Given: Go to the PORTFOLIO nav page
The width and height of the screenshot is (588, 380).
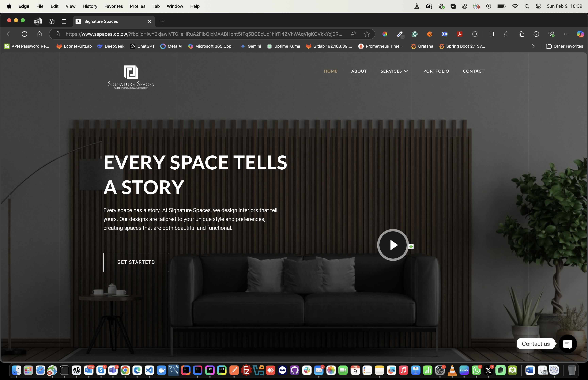Looking at the screenshot, I should (436, 71).
